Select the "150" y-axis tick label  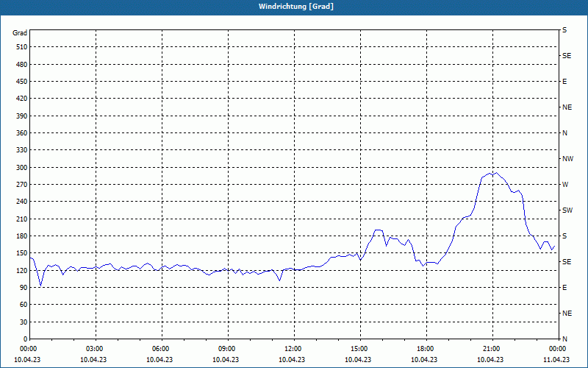tap(22, 253)
